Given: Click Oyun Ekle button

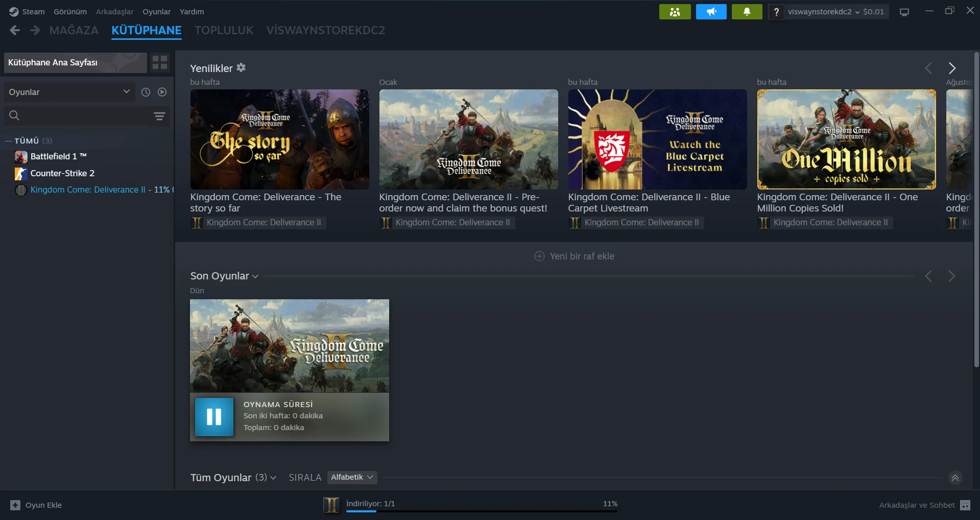Looking at the screenshot, I should coord(36,505).
